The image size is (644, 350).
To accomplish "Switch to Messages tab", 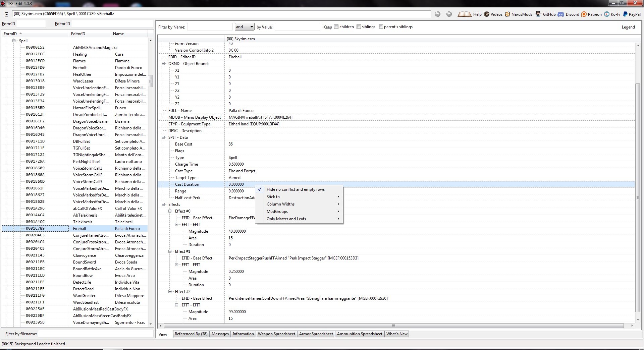I will pos(220,334).
